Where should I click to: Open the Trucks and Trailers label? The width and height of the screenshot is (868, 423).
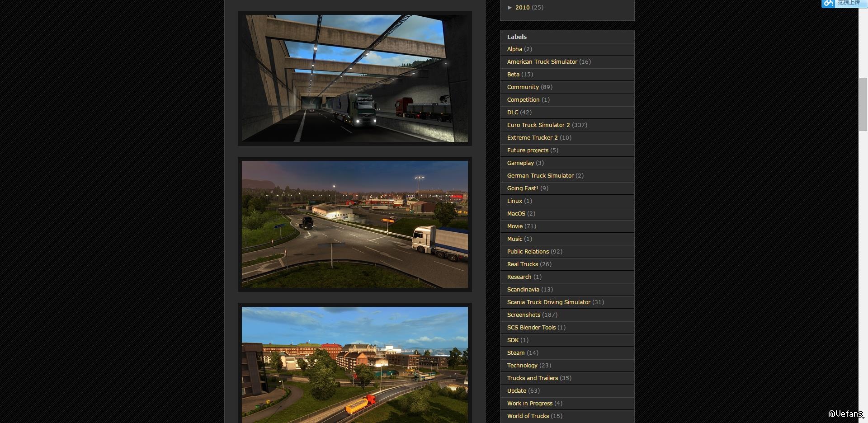(533, 378)
